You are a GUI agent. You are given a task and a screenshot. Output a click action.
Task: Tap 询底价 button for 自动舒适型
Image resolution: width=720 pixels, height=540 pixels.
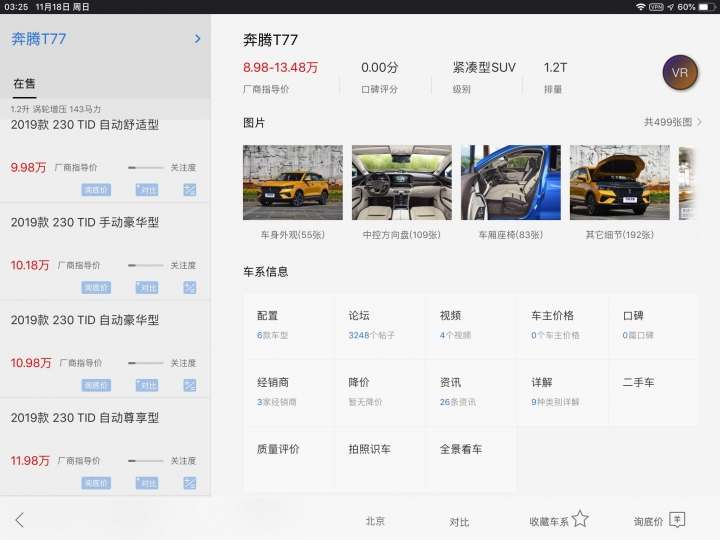click(96, 190)
